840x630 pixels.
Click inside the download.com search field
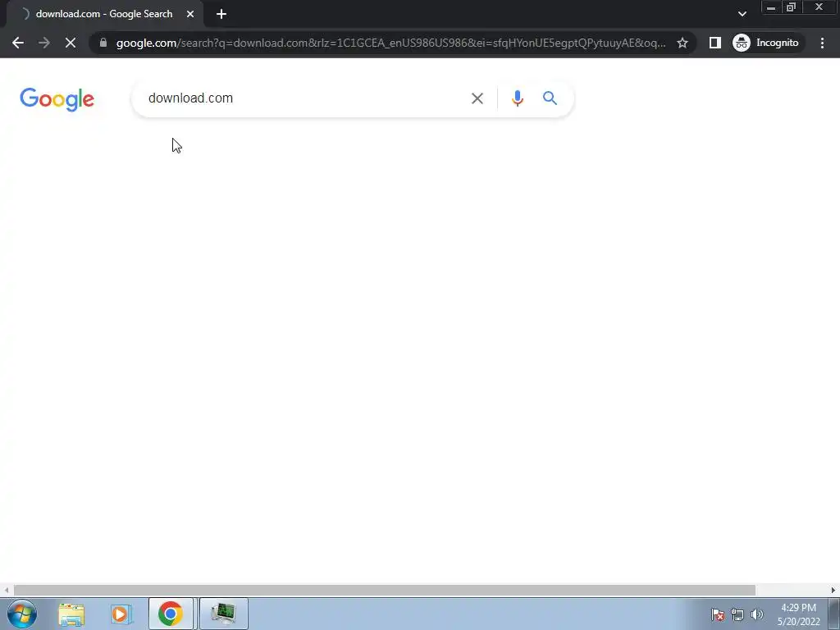click(305, 98)
